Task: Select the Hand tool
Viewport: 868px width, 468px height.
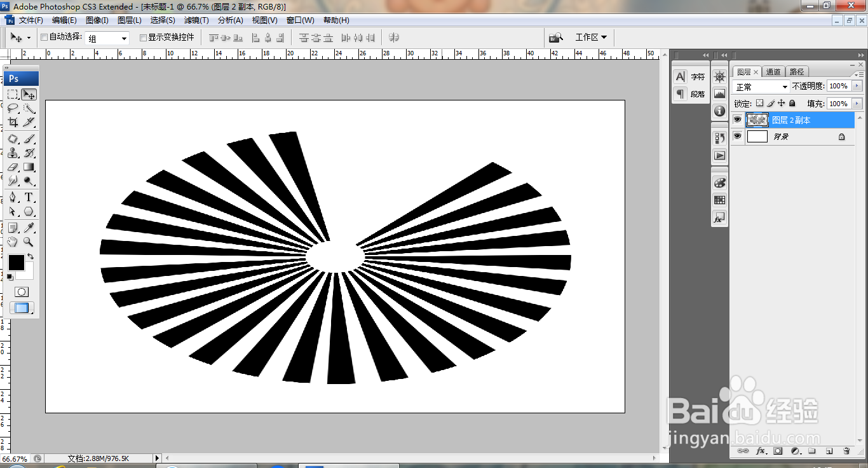Action: [x=13, y=242]
